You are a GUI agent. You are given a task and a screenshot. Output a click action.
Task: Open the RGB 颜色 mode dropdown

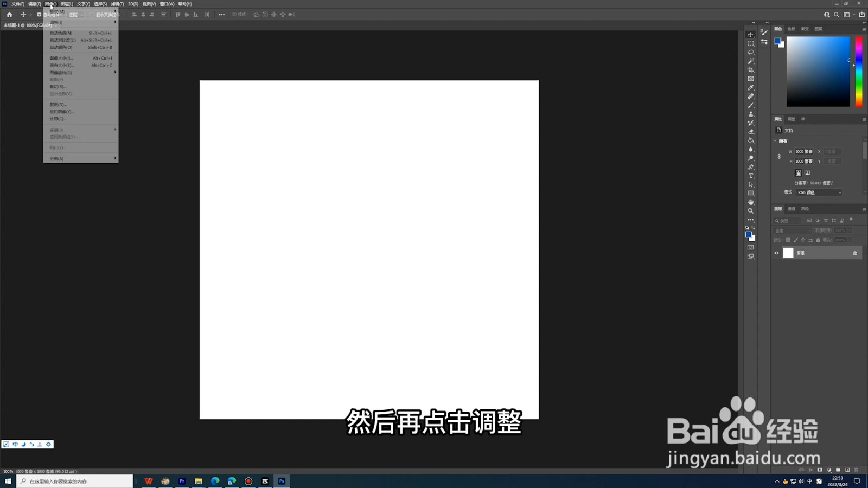[x=819, y=192]
